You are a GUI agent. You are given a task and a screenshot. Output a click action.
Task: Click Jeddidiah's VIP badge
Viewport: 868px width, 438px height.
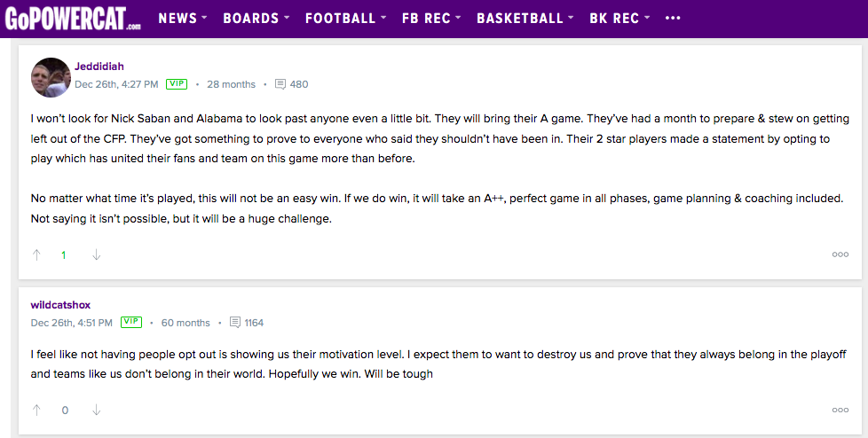point(177,84)
